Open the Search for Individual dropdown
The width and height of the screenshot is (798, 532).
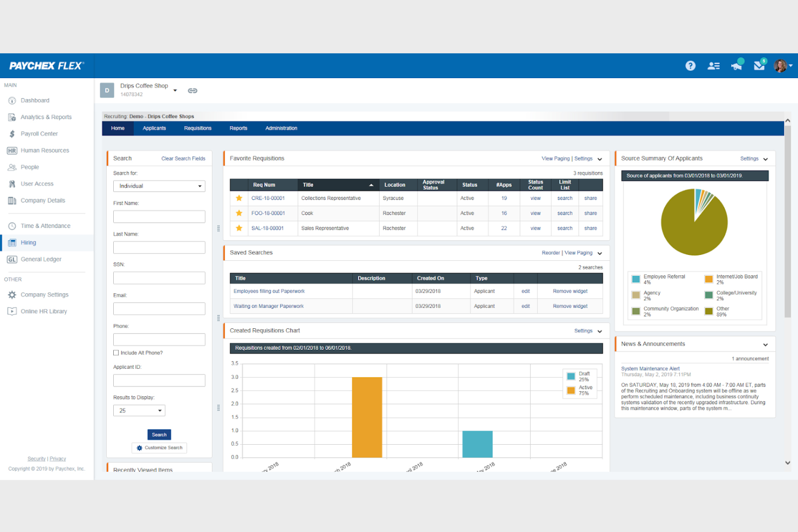coord(159,185)
